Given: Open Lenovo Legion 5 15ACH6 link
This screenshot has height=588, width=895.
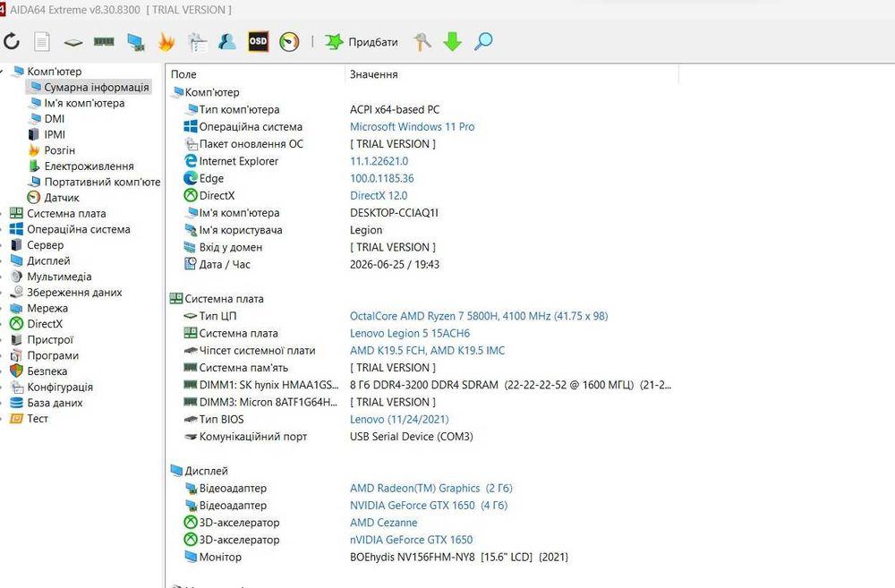Looking at the screenshot, I should 410,334.
